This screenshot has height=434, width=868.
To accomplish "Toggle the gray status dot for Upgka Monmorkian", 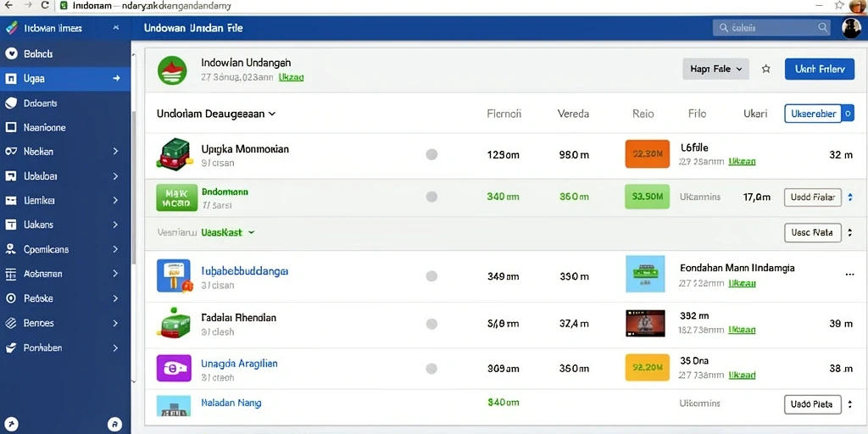I will (x=431, y=154).
